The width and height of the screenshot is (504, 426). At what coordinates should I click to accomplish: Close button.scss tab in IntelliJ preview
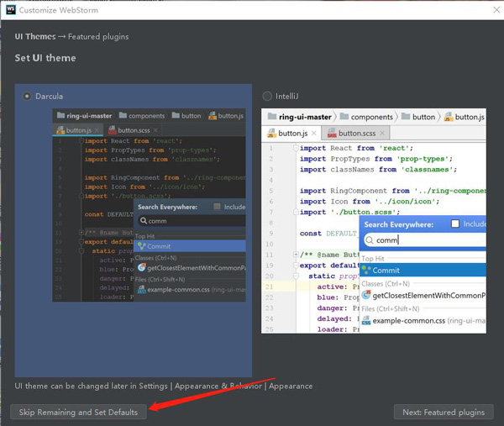pos(382,133)
